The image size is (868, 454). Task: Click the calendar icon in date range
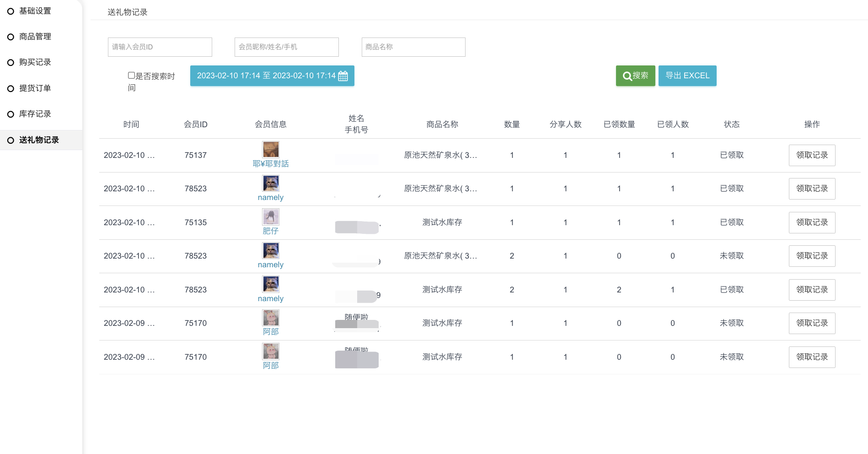point(343,76)
